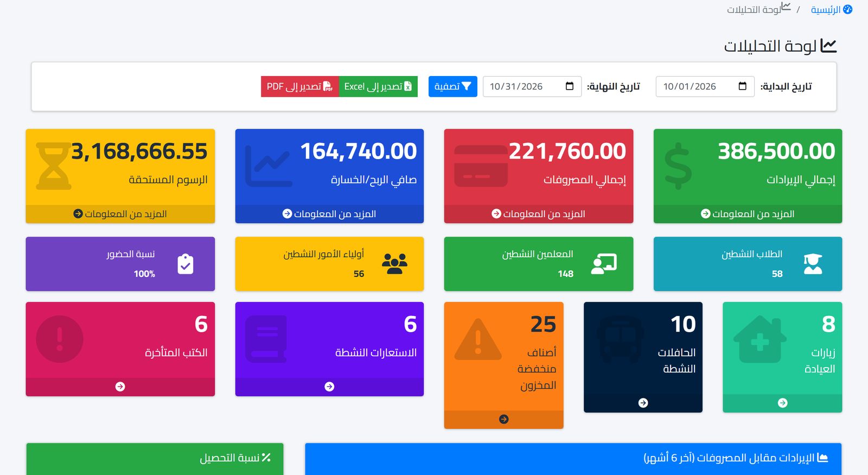The height and width of the screenshot is (475, 868).
Task: Click the bus icon on الحافلات النشطة card
Action: [620, 340]
